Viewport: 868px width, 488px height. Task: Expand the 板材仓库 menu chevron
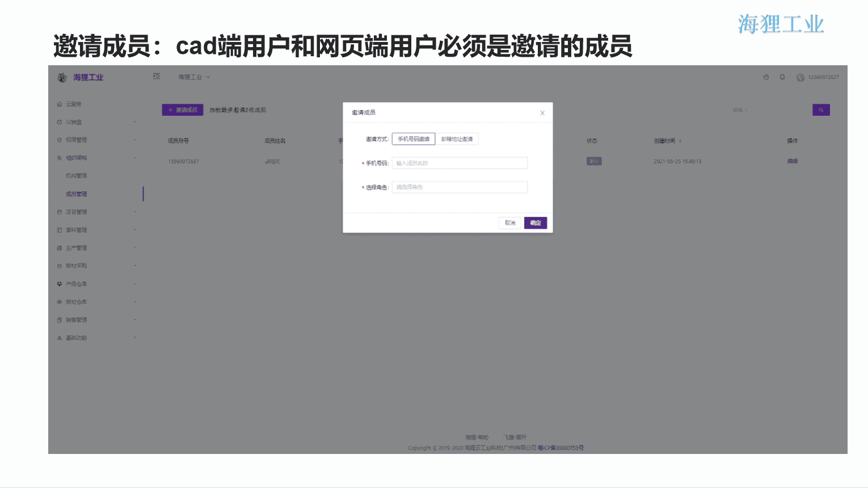click(x=135, y=302)
